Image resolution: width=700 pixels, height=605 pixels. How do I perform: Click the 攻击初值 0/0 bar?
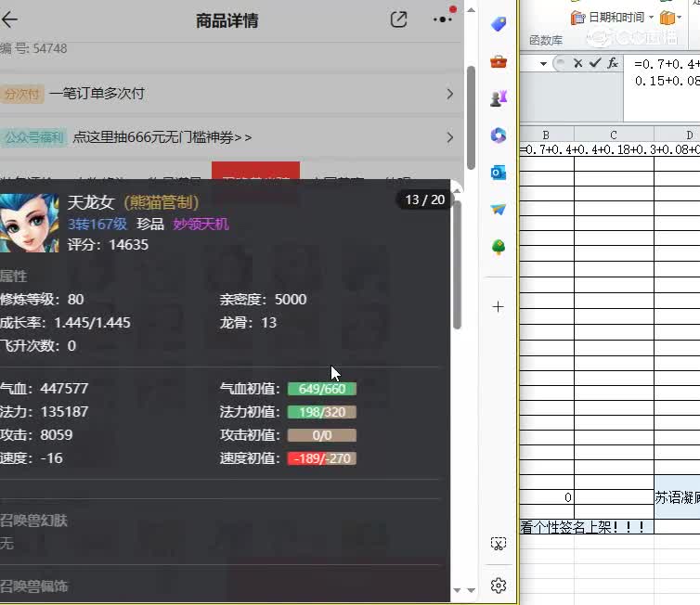tap(322, 435)
